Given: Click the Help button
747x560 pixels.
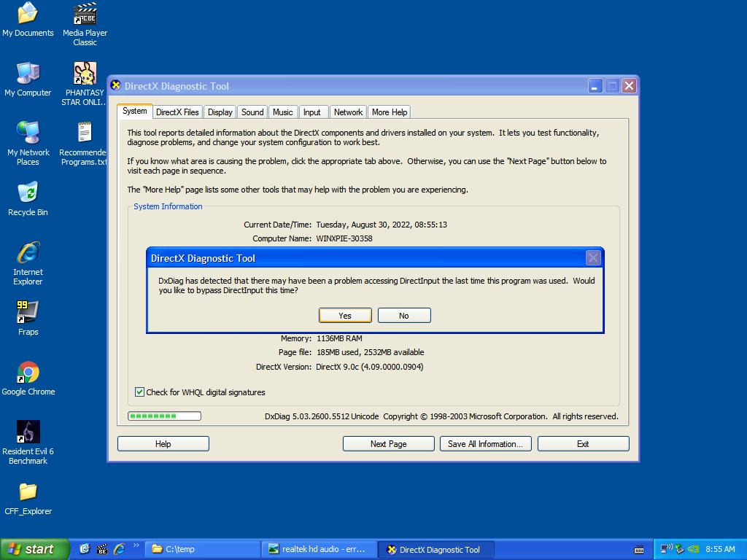Looking at the screenshot, I should 163,444.
